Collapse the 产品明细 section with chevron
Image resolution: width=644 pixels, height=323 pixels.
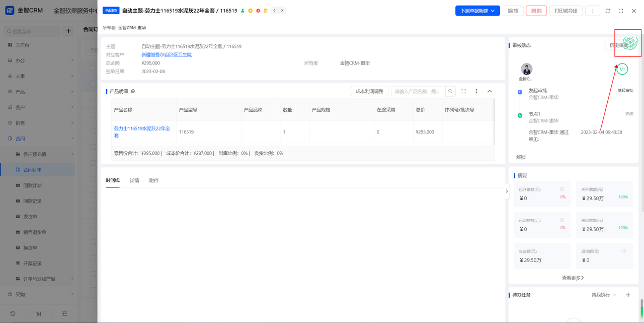point(490,91)
